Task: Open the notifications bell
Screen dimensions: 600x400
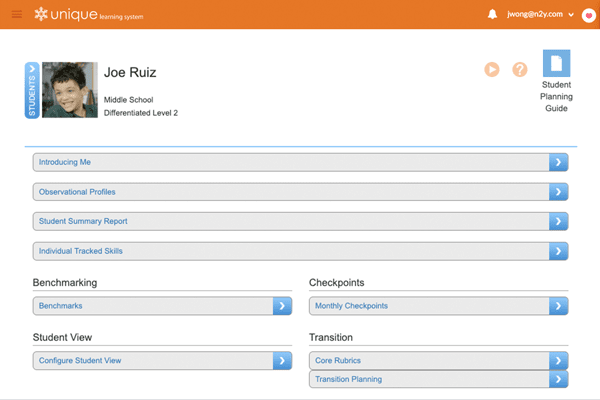Action: (492, 15)
